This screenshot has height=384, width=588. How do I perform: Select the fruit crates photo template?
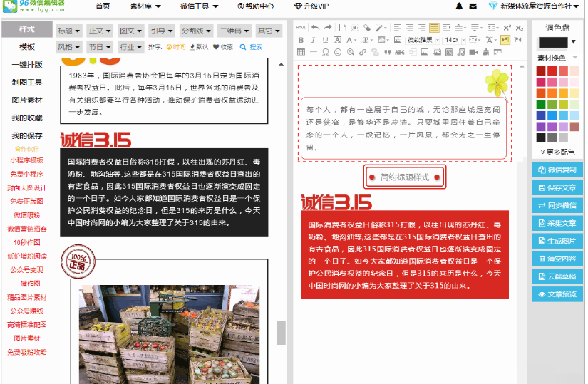[x=169, y=334]
